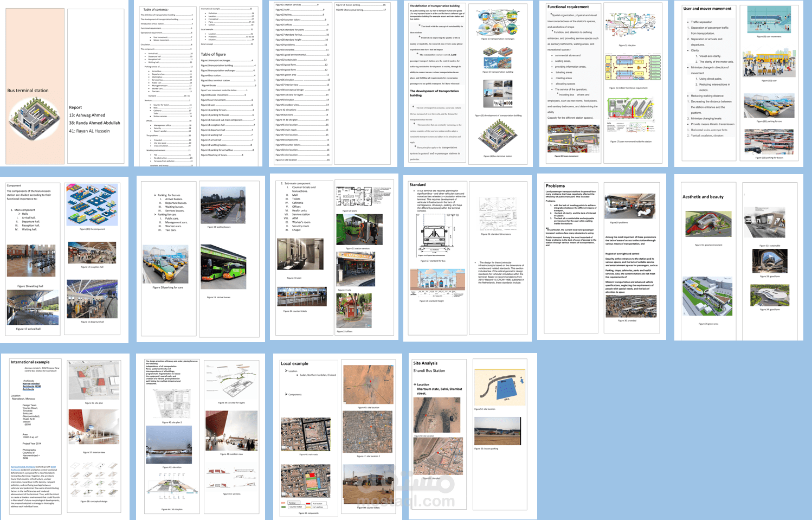Viewport: 812px width, 520px height.
Task: Click the 'Figure 35: green area' rendering
Action: pos(707,297)
